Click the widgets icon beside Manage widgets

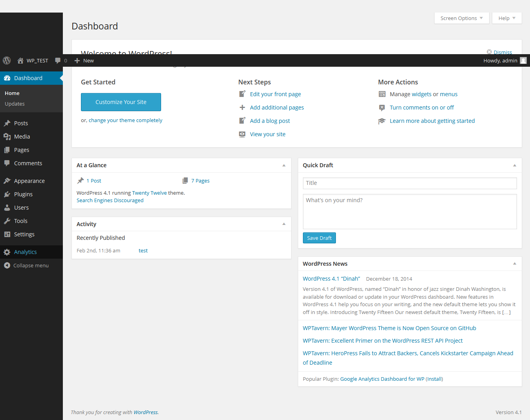click(382, 94)
